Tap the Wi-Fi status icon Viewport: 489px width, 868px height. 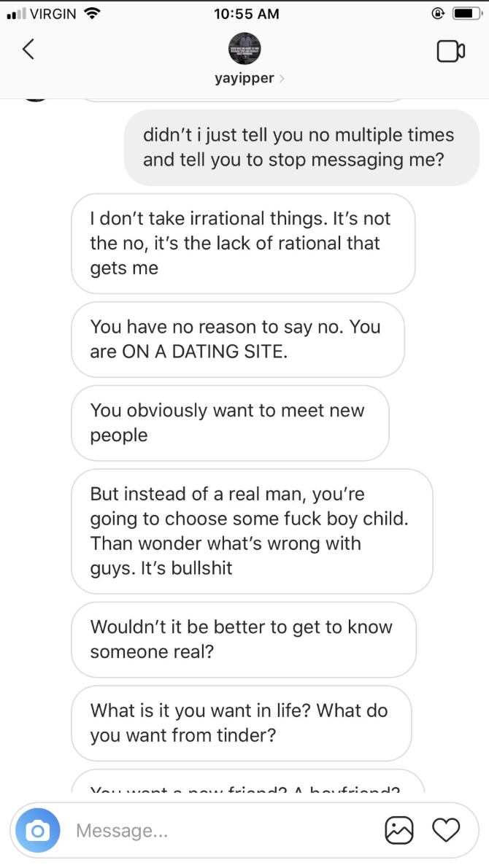tap(92, 13)
